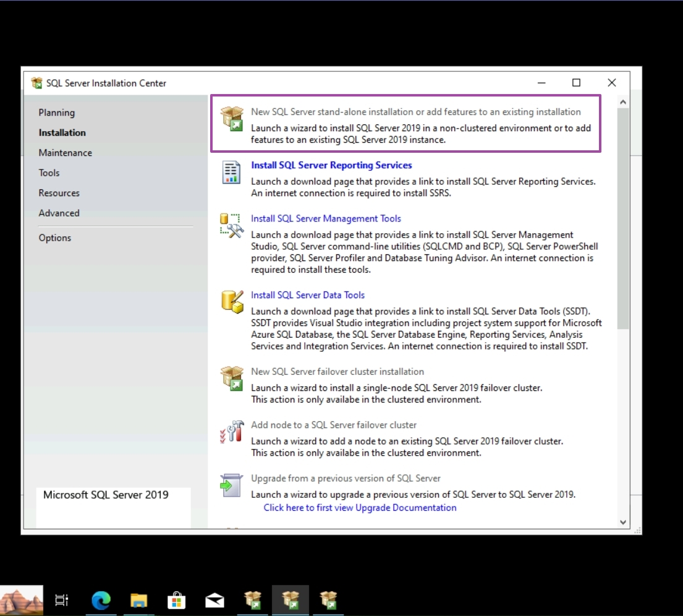683x616 pixels.
Task: Click Install SQL Server Reporting Services link
Action: pos(331,165)
